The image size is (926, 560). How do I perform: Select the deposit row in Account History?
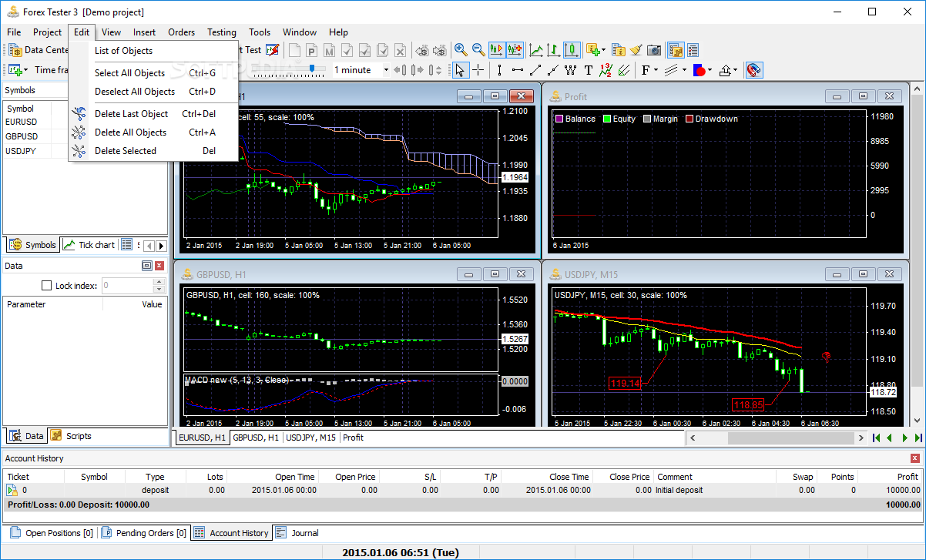(x=462, y=490)
